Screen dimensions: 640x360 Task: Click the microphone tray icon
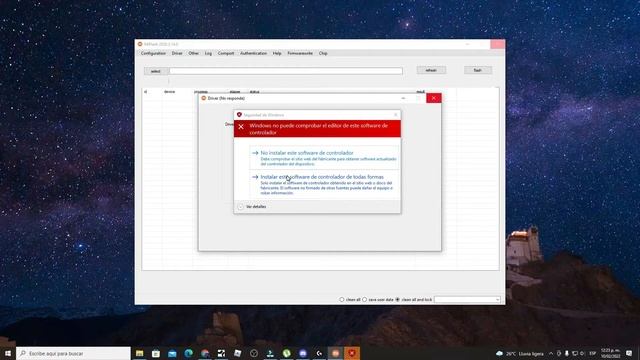567,353
